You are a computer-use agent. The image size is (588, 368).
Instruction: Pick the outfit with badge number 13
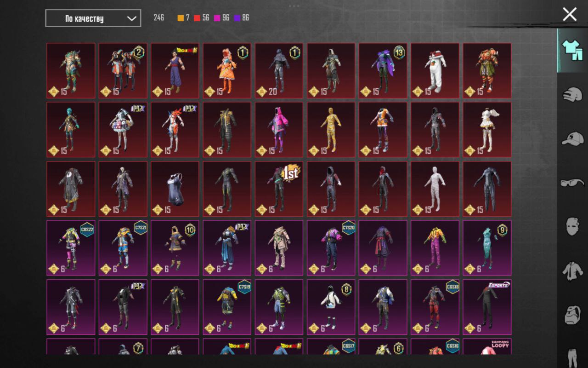point(383,70)
